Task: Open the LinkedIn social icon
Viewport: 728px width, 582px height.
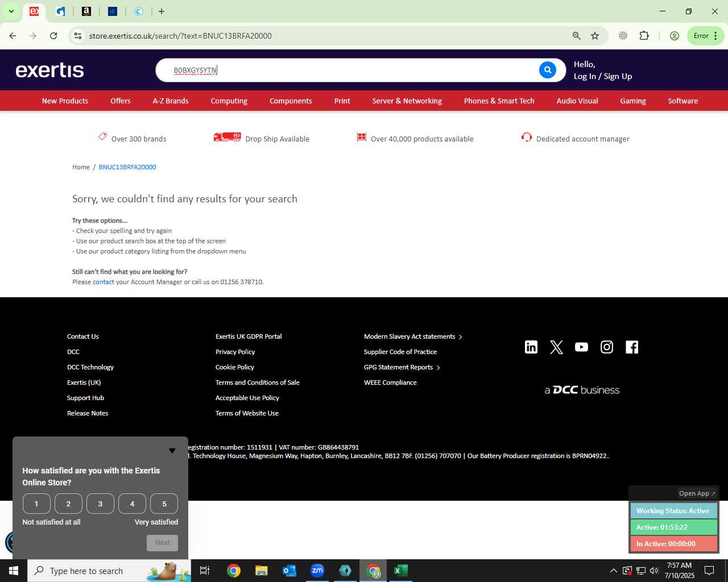Action: point(531,347)
